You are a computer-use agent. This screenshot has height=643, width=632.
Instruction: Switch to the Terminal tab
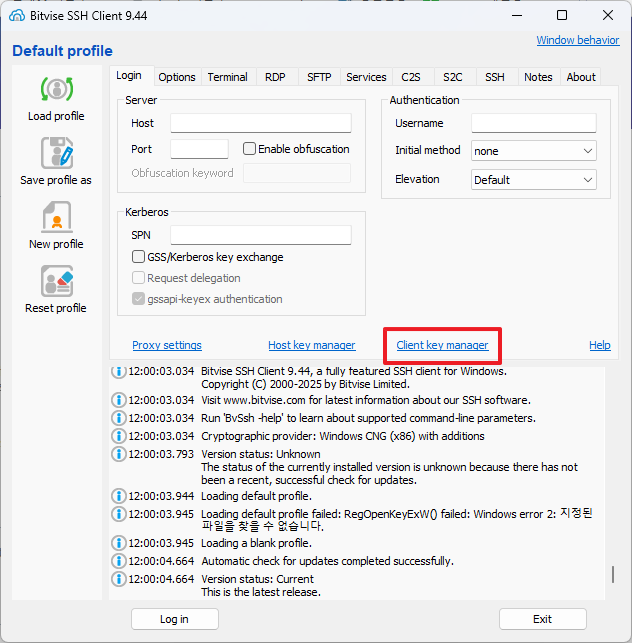pos(228,77)
